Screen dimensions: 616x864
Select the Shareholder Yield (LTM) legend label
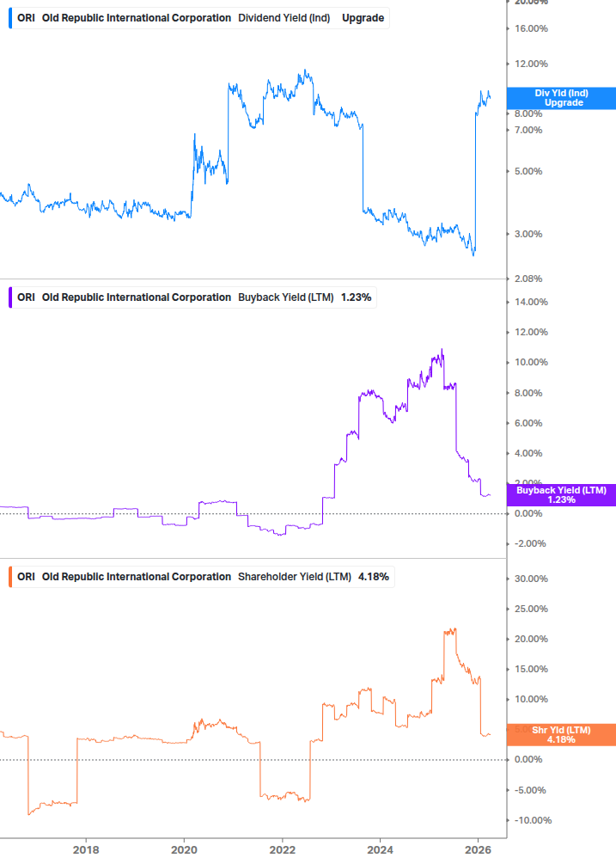click(295, 577)
